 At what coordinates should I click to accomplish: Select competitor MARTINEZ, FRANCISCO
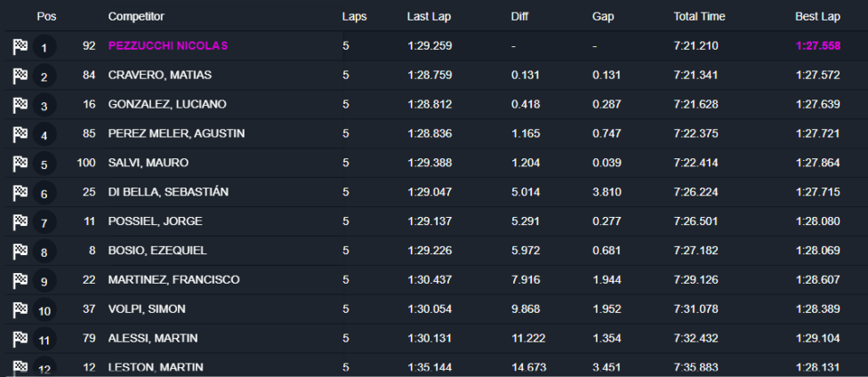click(x=173, y=280)
